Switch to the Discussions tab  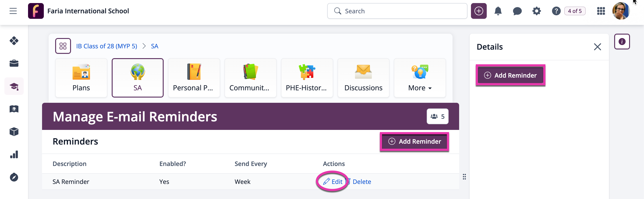pos(363,78)
